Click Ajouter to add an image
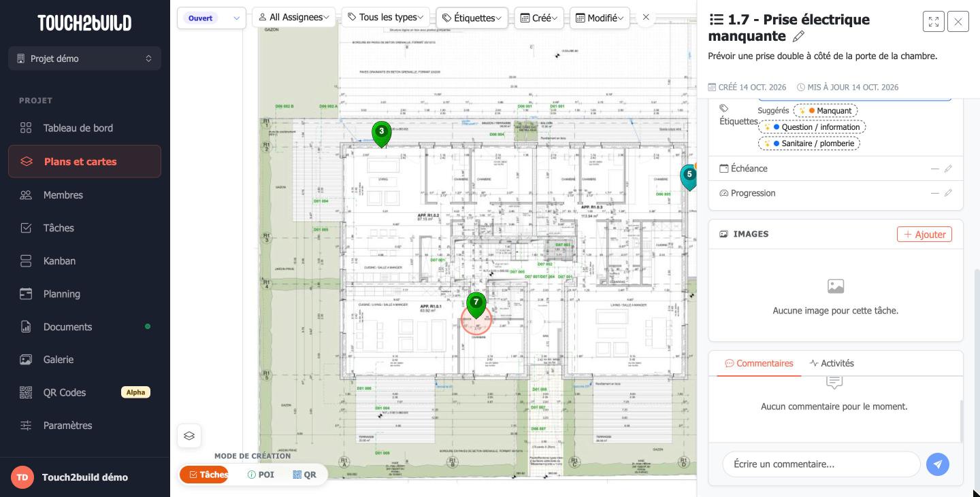The width and height of the screenshot is (980, 497). click(x=924, y=234)
